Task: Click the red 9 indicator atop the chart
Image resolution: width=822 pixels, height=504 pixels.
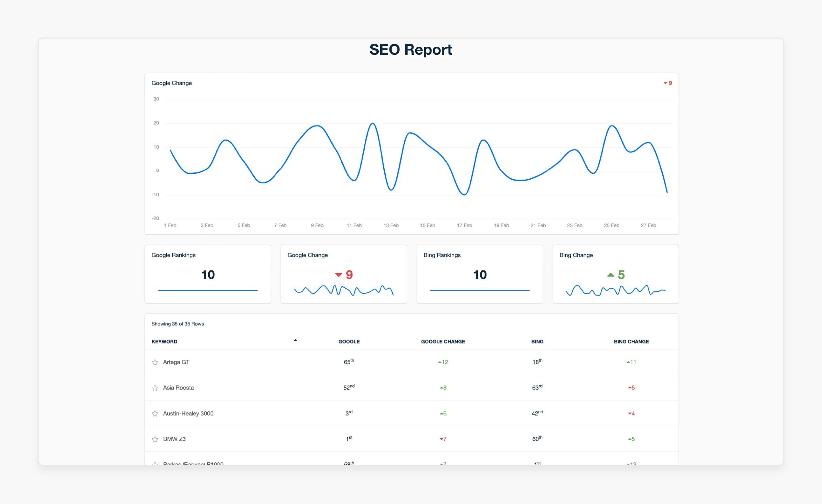Action: point(668,83)
